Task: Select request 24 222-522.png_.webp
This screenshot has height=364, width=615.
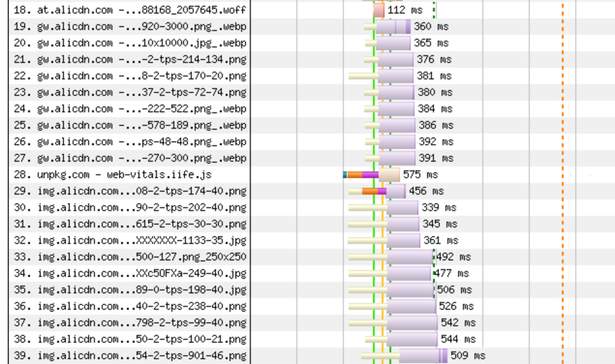Action: tap(130, 108)
